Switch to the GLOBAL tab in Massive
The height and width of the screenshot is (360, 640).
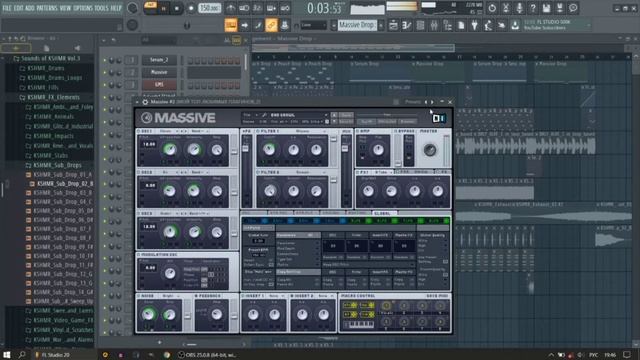pos(382,213)
